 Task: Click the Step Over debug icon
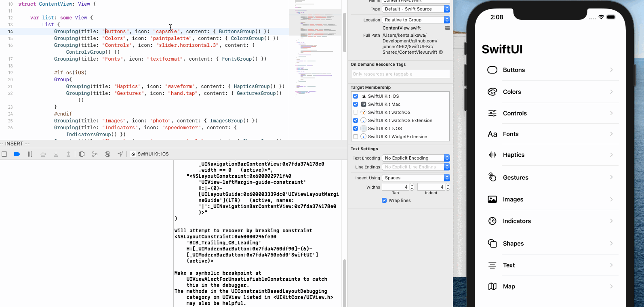point(43,154)
